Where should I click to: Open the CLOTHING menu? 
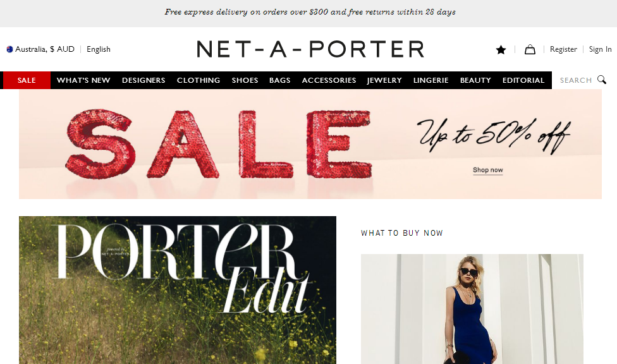199,80
